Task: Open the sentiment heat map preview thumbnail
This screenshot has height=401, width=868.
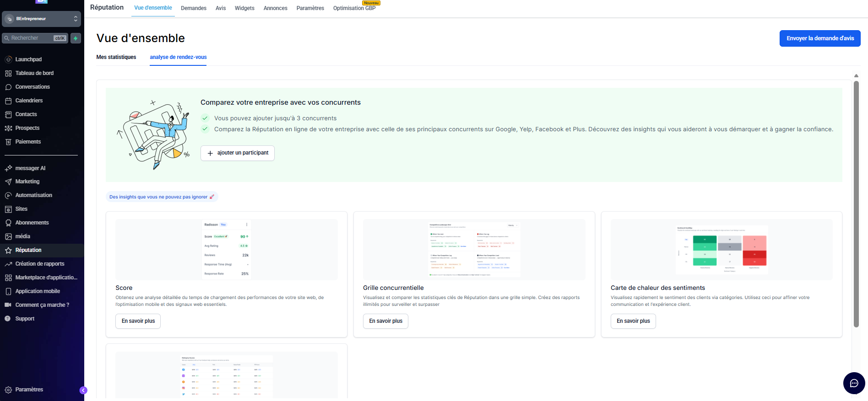Action: click(x=722, y=250)
